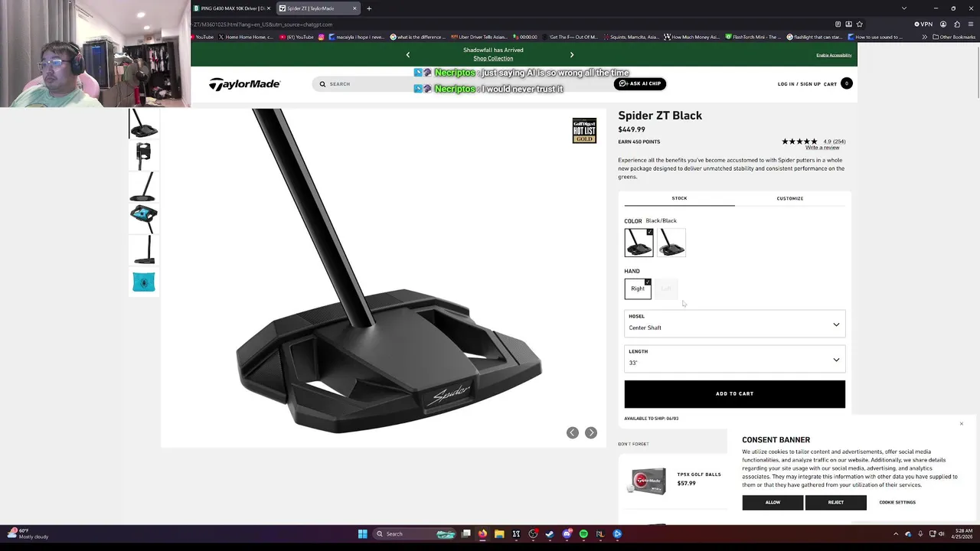Show hidden system tray icons
This screenshot has width=980, height=551.
tap(896, 534)
